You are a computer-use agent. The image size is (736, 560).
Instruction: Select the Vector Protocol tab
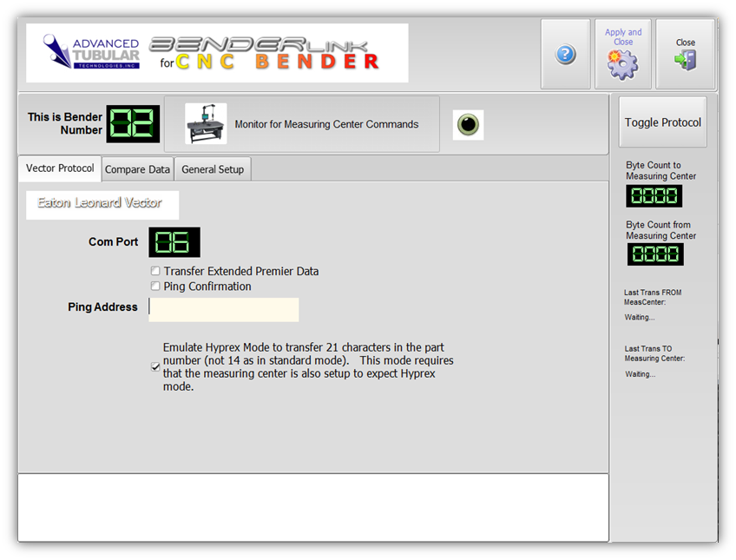[x=59, y=169]
